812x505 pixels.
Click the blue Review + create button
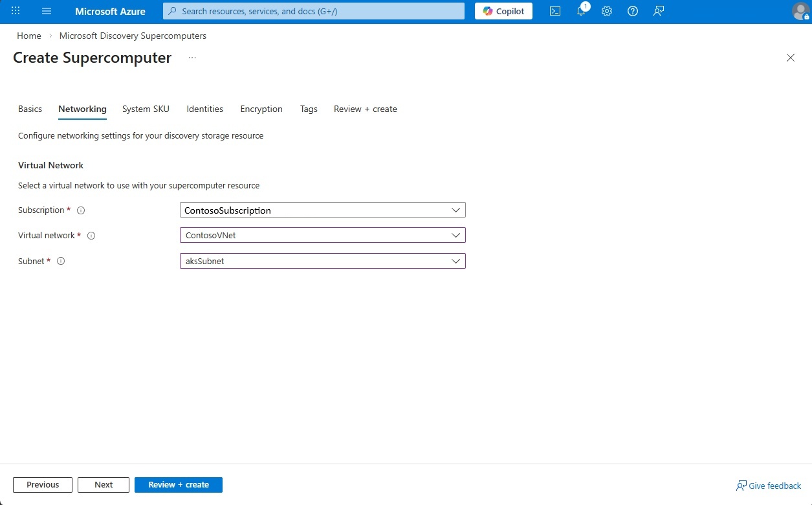point(179,485)
